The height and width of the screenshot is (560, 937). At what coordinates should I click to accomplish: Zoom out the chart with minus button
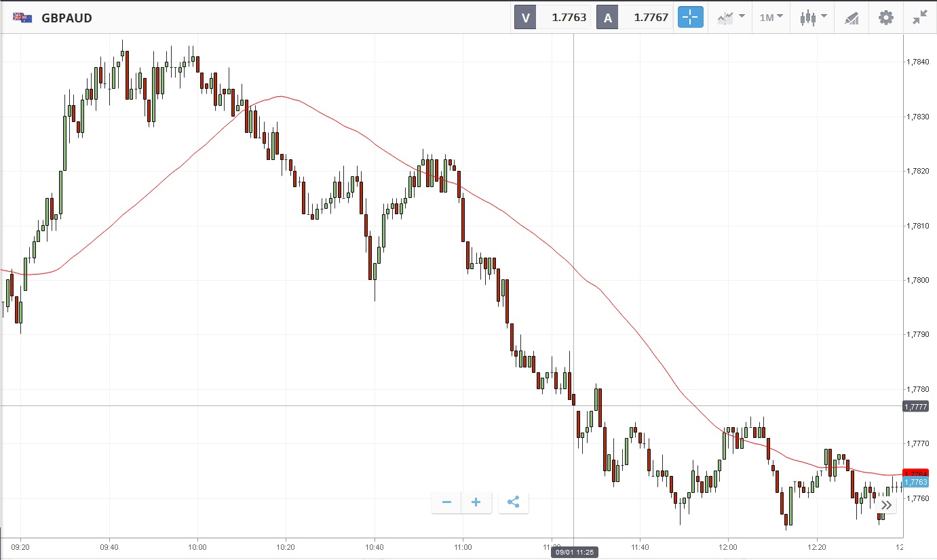coord(446,502)
